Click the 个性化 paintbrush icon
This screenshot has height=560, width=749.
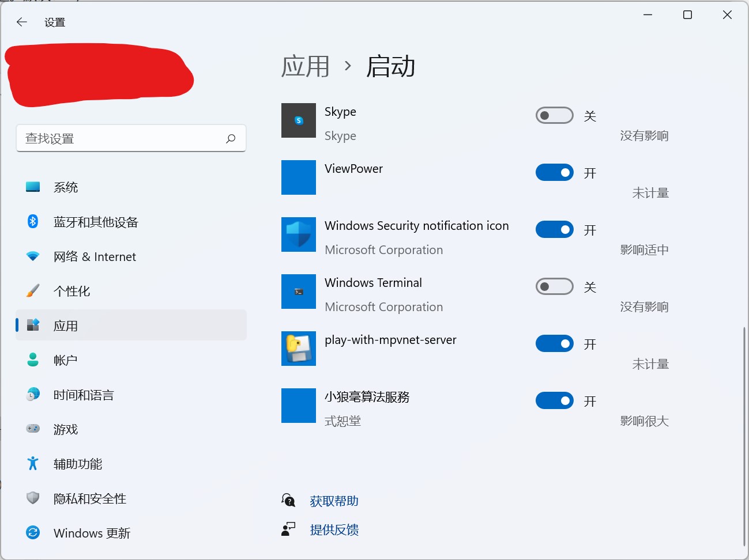tap(33, 291)
